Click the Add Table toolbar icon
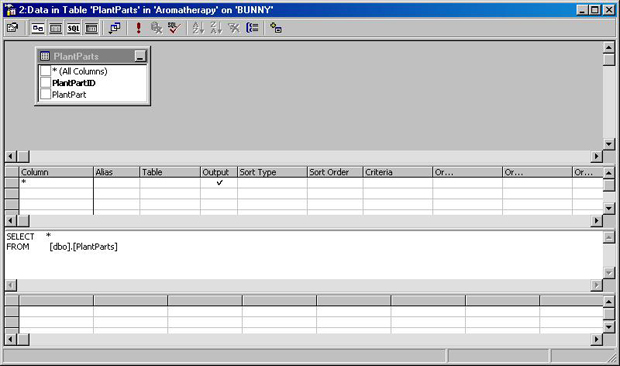The height and width of the screenshot is (366, 620). [276, 28]
